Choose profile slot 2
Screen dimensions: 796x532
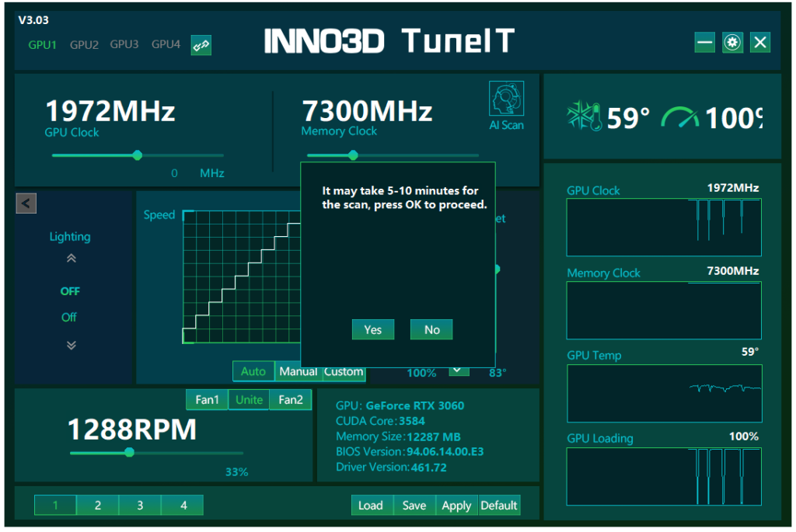coord(97,505)
